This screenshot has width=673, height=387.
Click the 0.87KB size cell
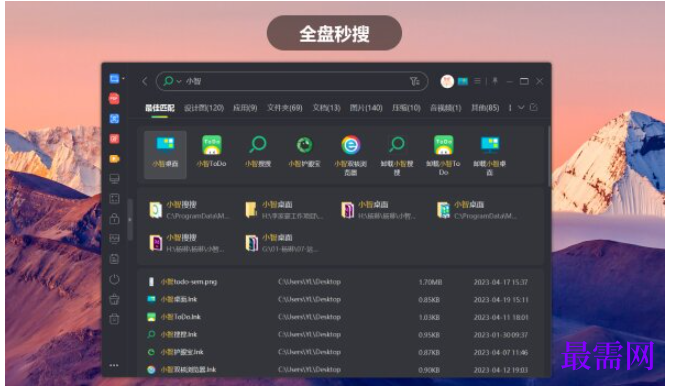[x=429, y=353]
